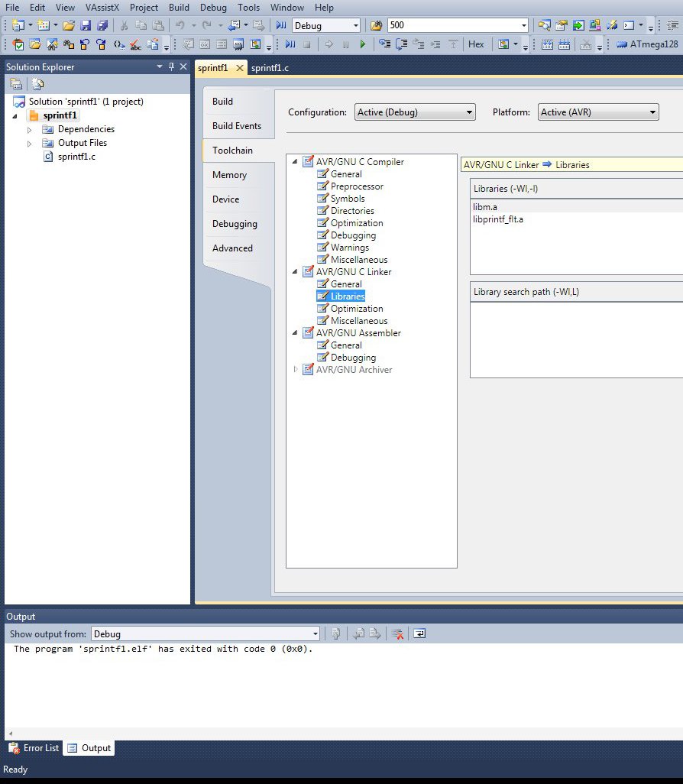
Task: Collapse the AVR/GNU C Linker node
Action: (294, 271)
